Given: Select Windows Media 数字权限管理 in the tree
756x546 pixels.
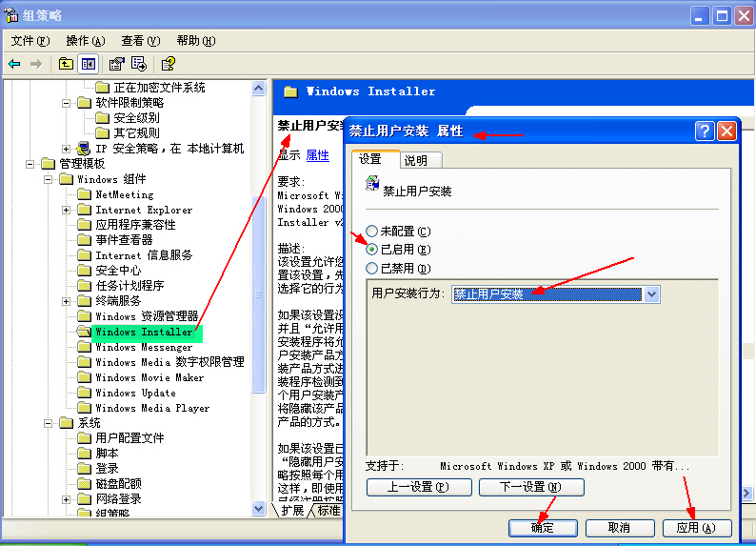Looking at the screenshot, I should pyautogui.click(x=169, y=362).
